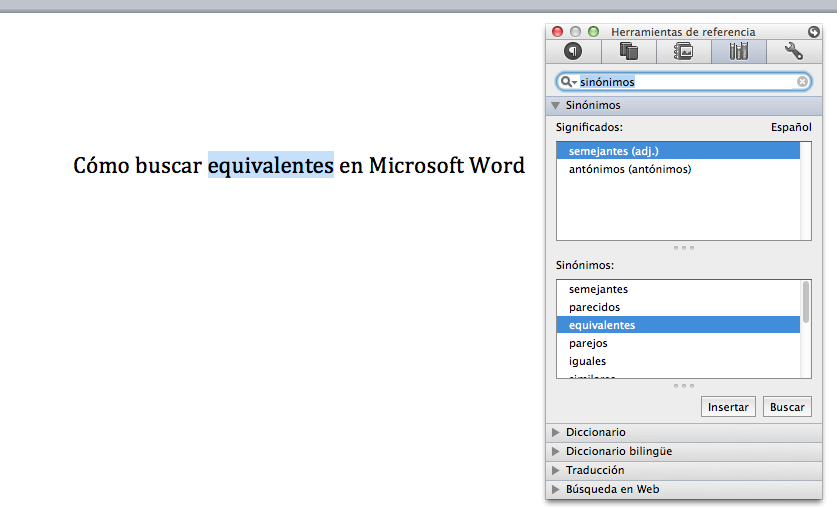Open the search magnifier dropdown
837x507 pixels.
[568, 82]
